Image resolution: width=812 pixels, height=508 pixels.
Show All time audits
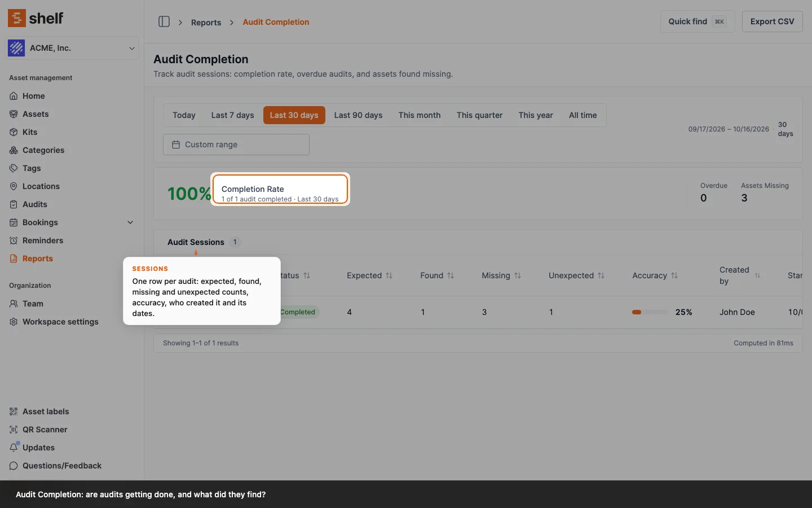click(582, 115)
